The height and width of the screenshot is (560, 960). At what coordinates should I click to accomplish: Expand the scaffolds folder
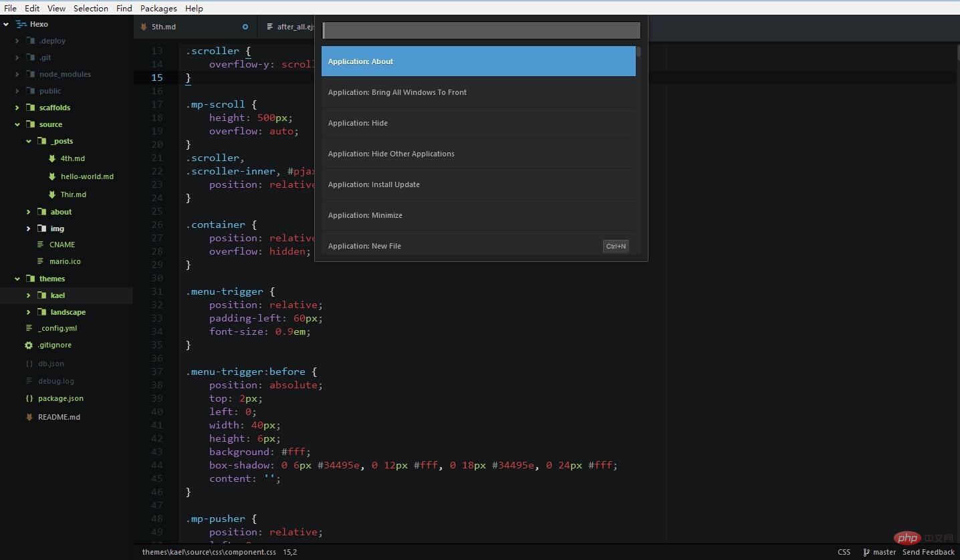click(x=17, y=108)
